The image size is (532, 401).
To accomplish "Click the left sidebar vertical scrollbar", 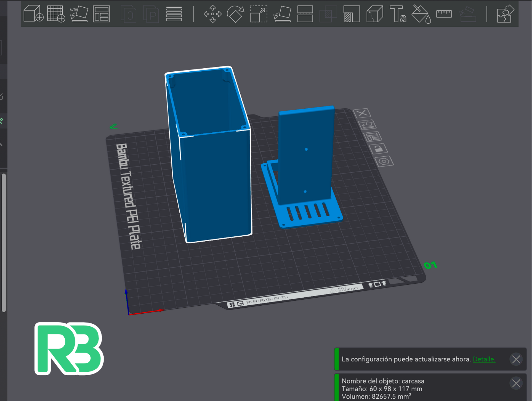I will pos(4,243).
